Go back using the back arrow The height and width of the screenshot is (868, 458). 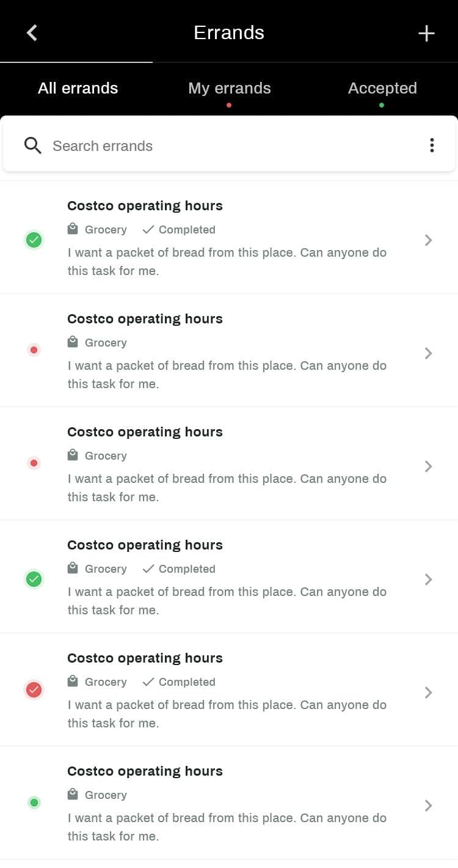32,32
